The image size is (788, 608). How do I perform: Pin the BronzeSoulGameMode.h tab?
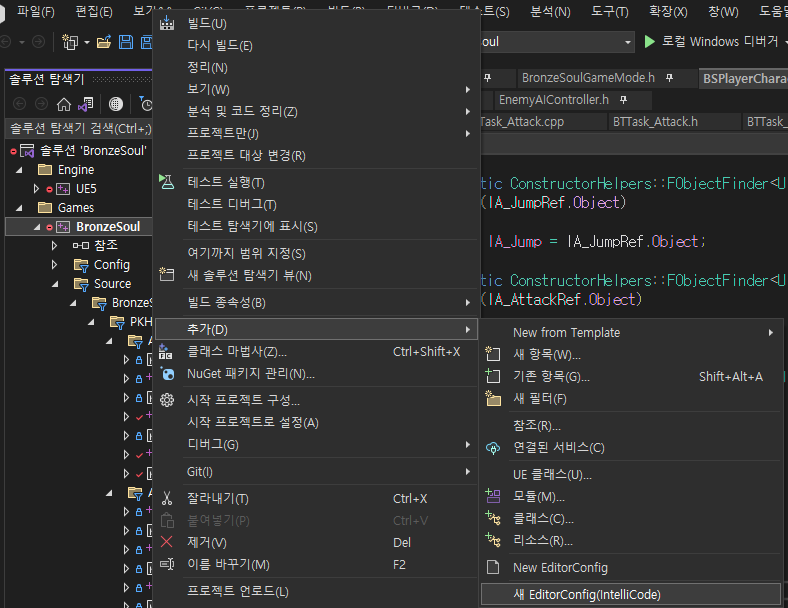pyautogui.click(x=669, y=78)
